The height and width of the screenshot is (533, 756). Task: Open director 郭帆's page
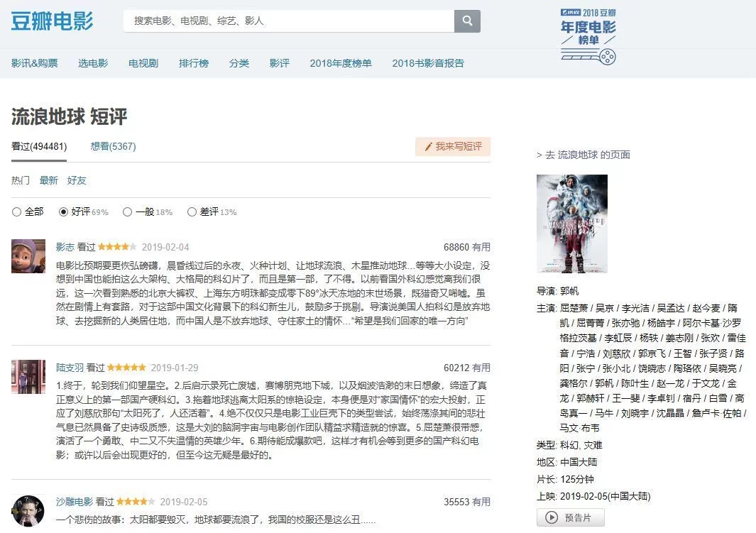point(569,291)
